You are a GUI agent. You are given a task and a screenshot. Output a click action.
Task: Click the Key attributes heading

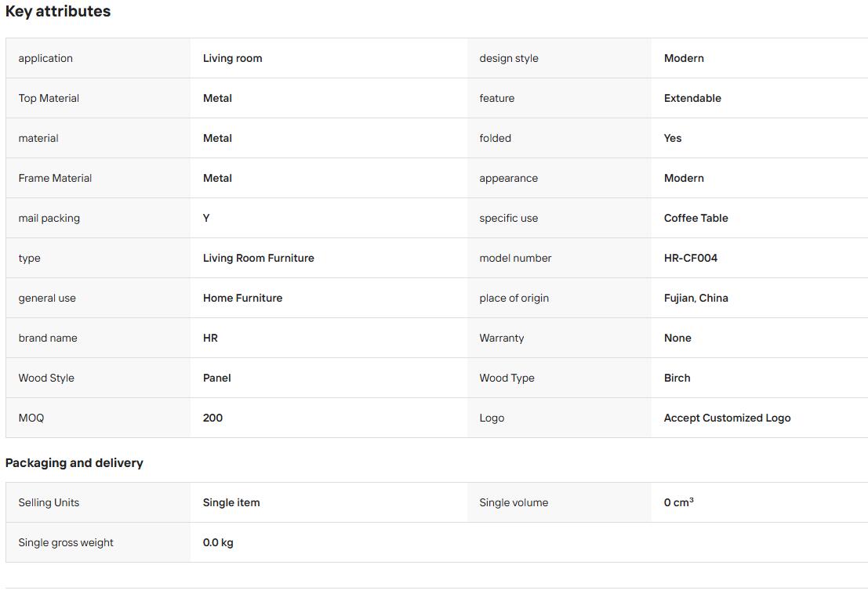click(58, 12)
